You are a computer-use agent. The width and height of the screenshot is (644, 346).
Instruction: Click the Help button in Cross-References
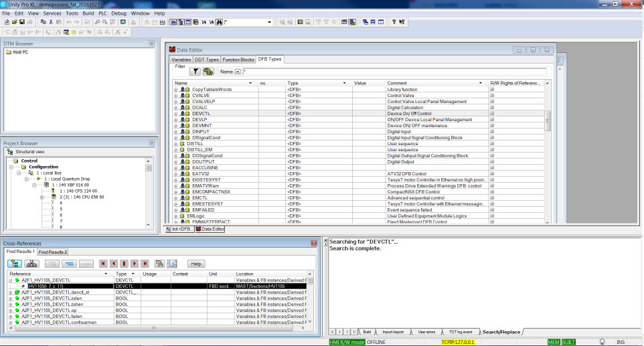[x=196, y=264]
